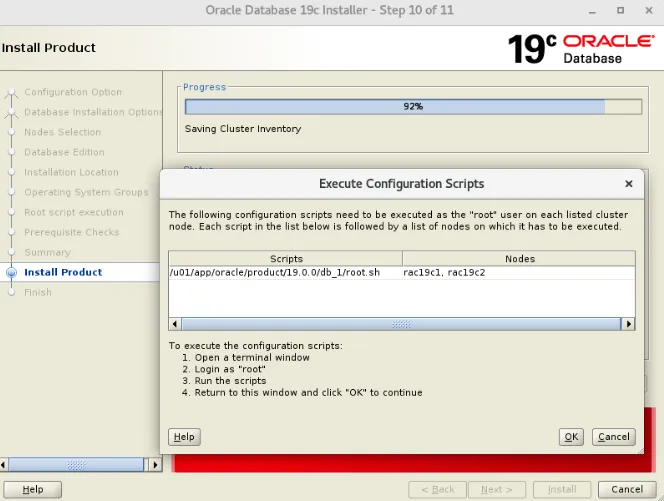Select the rac19c1, rac19c2 nodes cell
The width and height of the screenshot is (664, 501).
pos(519,272)
